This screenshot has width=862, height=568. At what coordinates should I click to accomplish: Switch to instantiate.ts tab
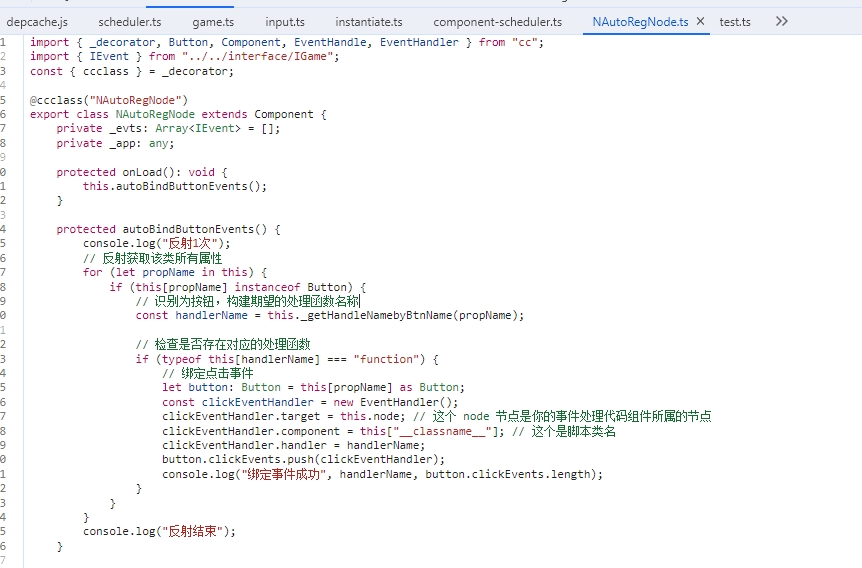point(369,22)
